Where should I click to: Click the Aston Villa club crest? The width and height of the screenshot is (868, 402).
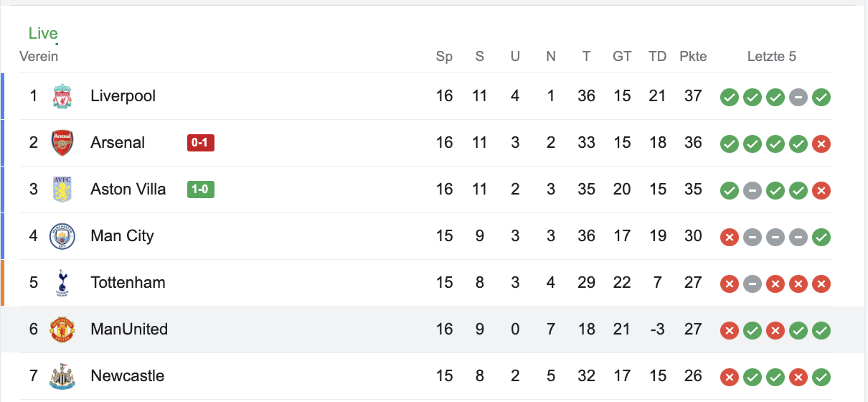click(62, 190)
